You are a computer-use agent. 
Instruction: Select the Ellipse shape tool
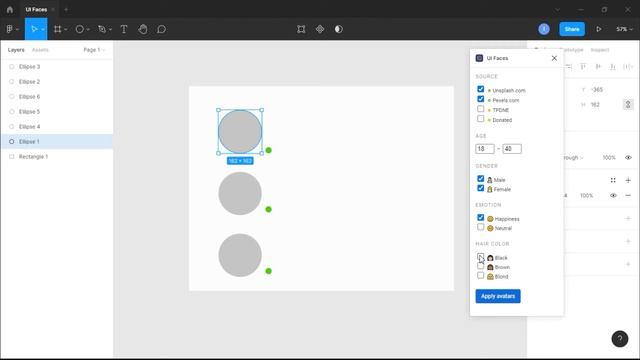pos(80,29)
